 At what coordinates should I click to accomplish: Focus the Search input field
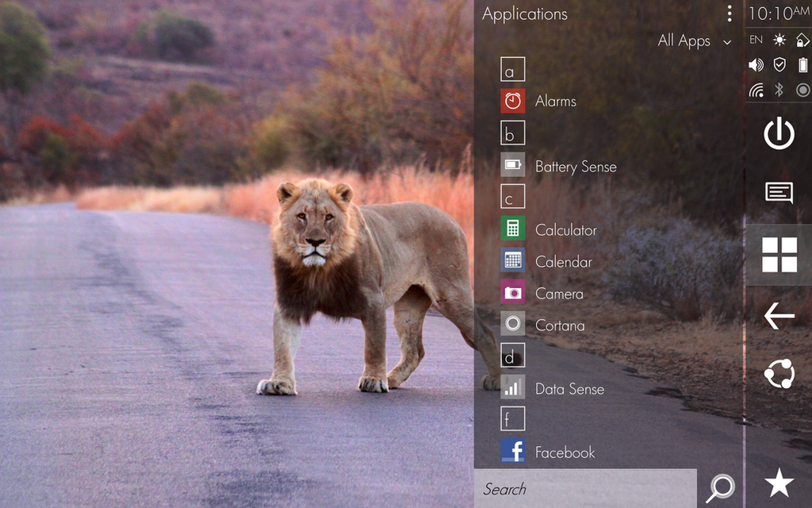coord(585,488)
